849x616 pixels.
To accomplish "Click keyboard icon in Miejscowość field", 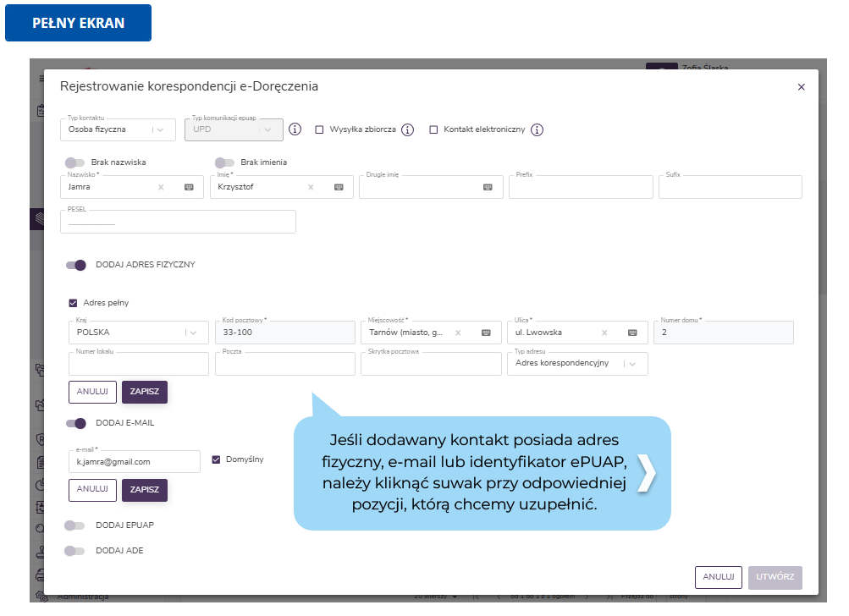I will pos(486,333).
